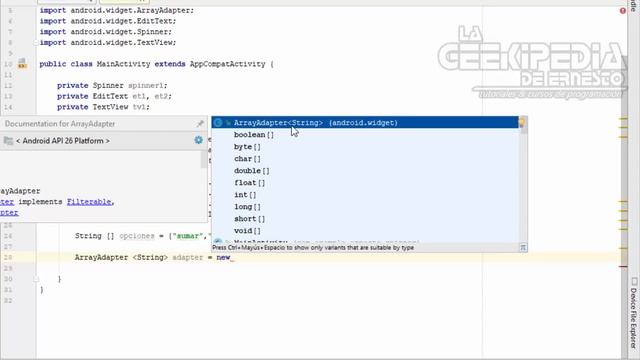
Task: Open the Filterable documentation link
Action: click(89, 202)
